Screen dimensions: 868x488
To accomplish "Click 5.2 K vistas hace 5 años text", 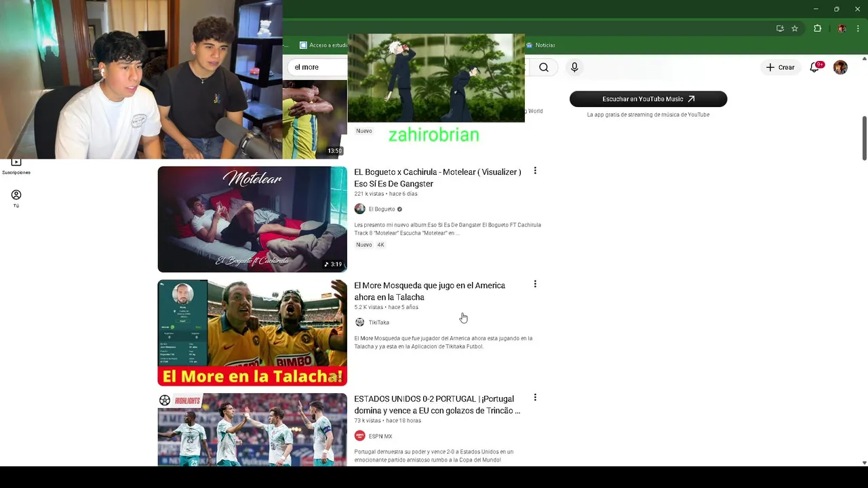I will [x=386, y=307].
